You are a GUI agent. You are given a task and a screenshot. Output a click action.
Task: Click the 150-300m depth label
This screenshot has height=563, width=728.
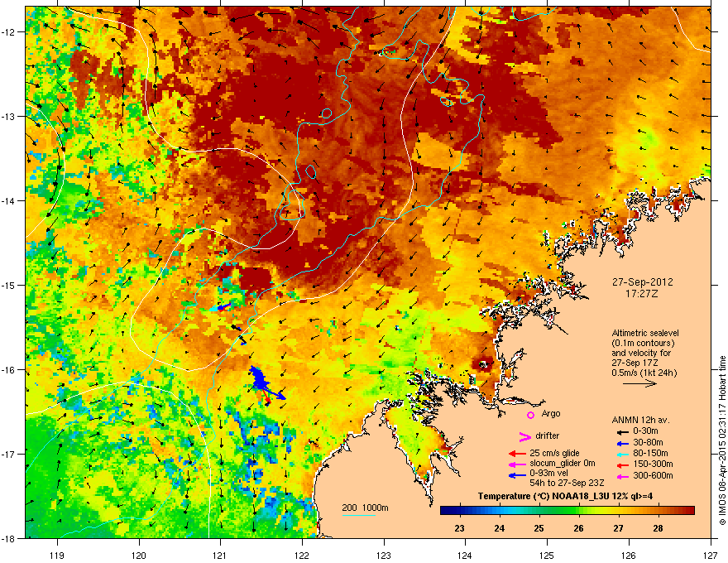(x=653, y=464)
